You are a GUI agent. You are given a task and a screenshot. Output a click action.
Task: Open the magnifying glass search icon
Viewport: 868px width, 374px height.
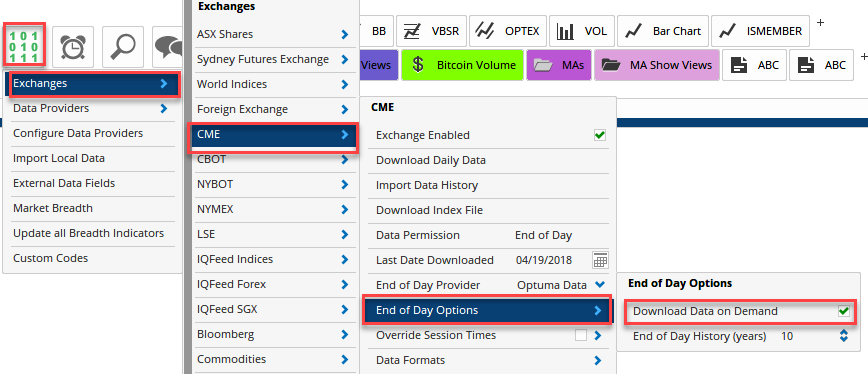pos(123,47)
